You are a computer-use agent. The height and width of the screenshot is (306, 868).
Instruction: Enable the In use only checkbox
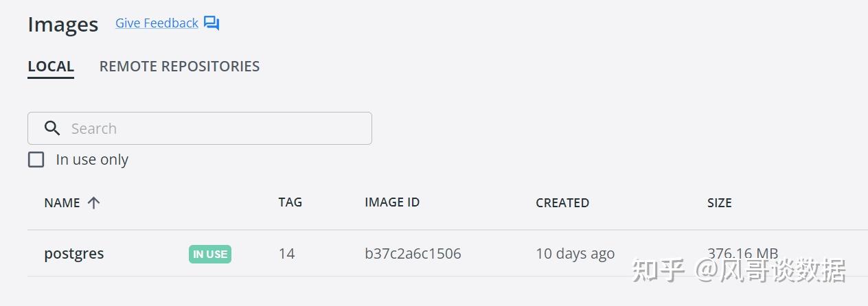[x=36, y=160]
